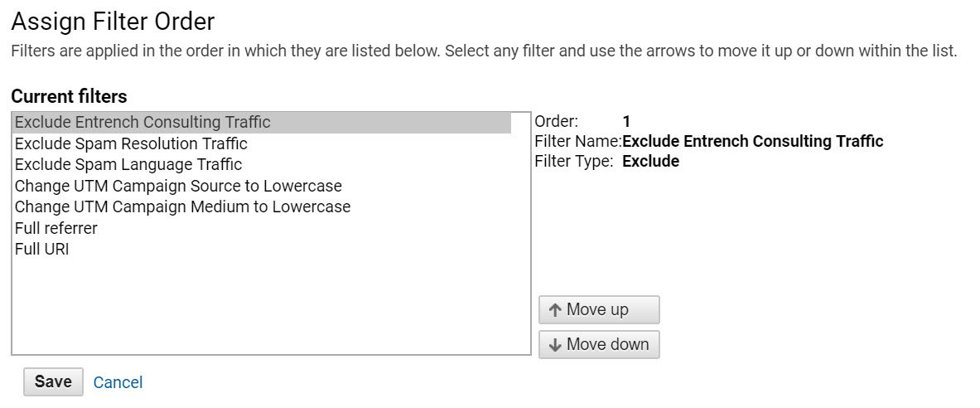Save the filter order
Viewport: 980px width, 408px height.
(53, 382)
